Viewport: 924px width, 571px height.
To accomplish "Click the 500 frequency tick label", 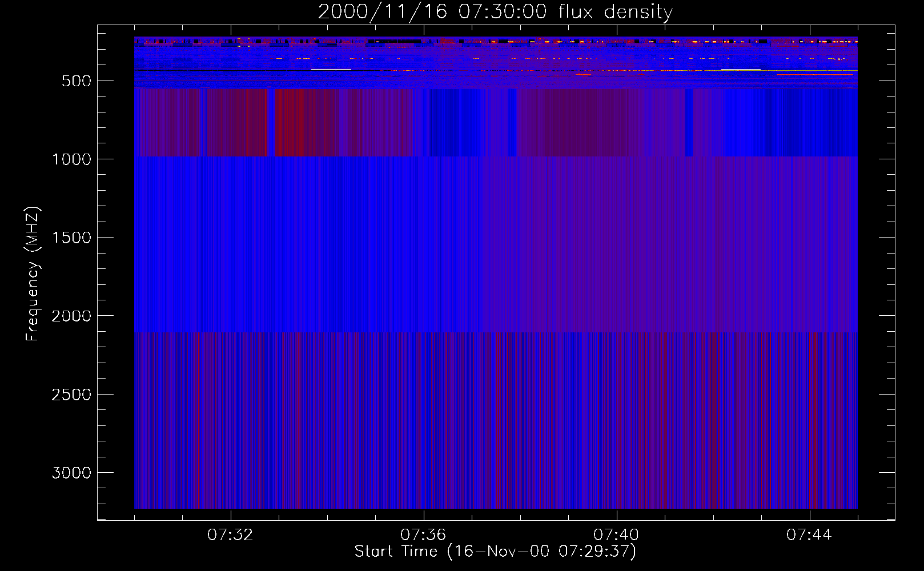I will (x=77, y=81).
